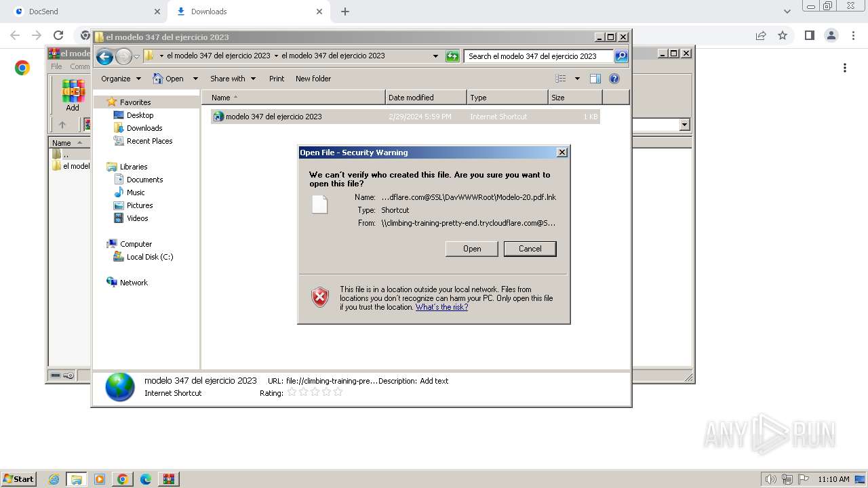Viewport: 868px width, 488px height.
Task: Toggle the Chrome side panel icon
Action: coord(809,35)
